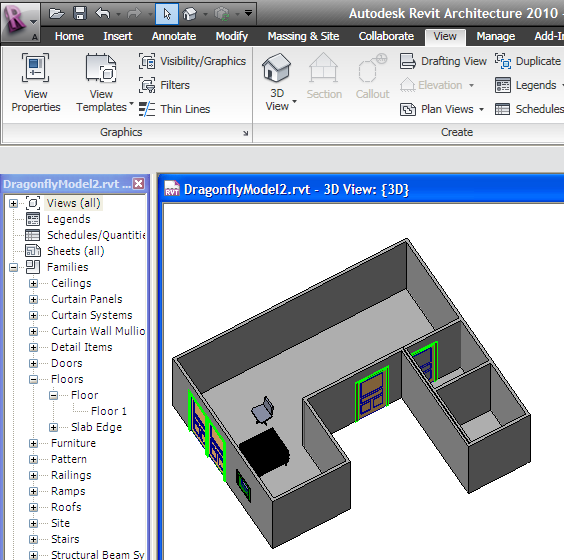Select the chair in the 3D view

tap(264, 411)
